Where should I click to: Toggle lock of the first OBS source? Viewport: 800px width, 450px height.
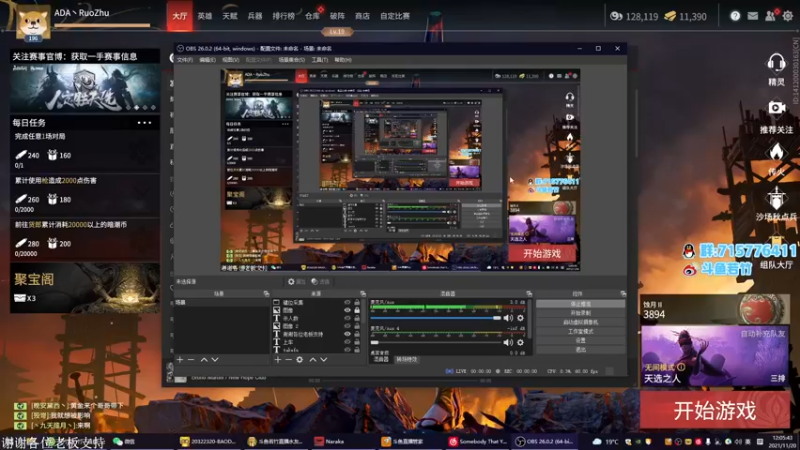click(357, 303)
